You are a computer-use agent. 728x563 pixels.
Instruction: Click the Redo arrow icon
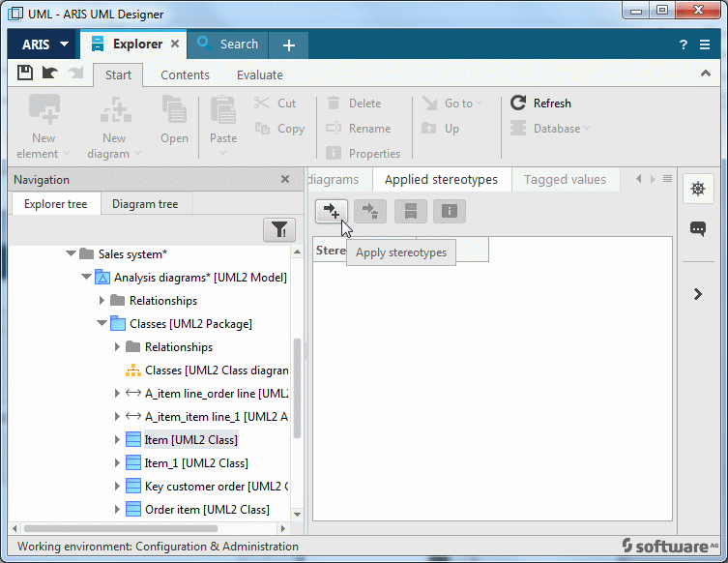tap(75, 73)
